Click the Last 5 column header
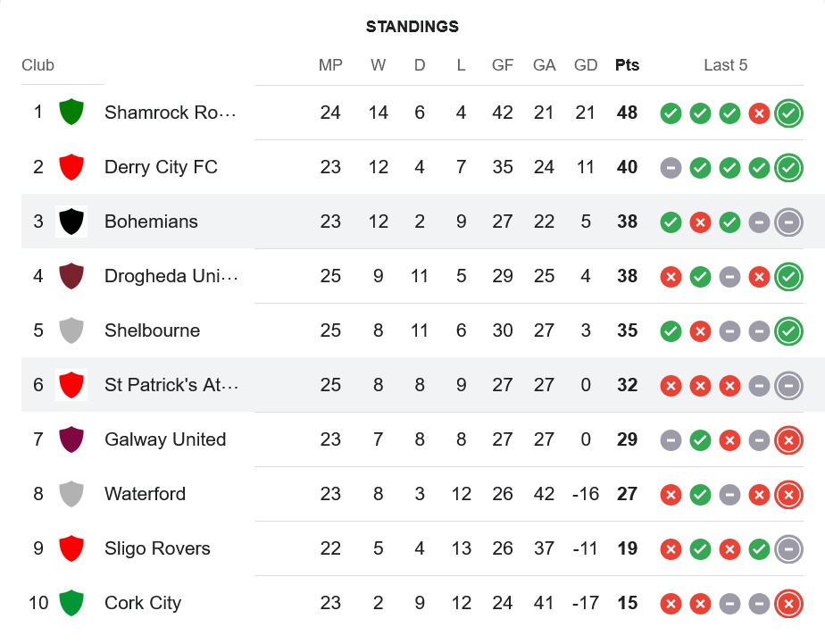825x644 pixels. [x=725, y=65]
